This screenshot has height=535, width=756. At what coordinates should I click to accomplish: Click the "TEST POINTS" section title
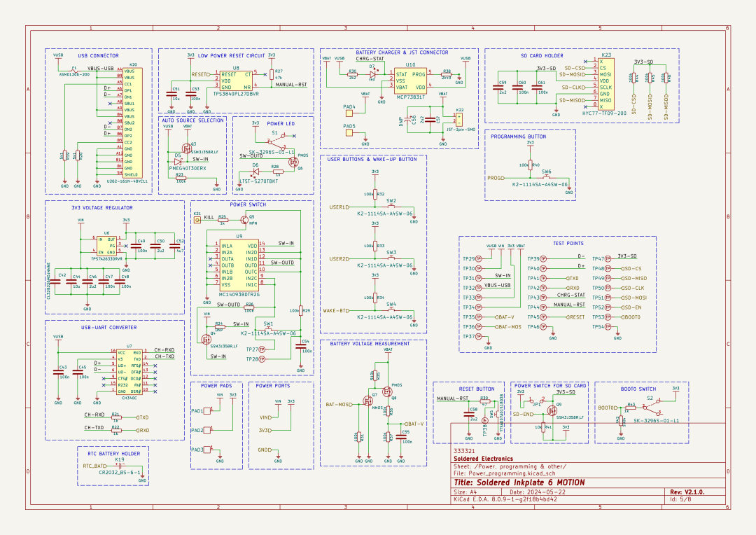point(568,243)
